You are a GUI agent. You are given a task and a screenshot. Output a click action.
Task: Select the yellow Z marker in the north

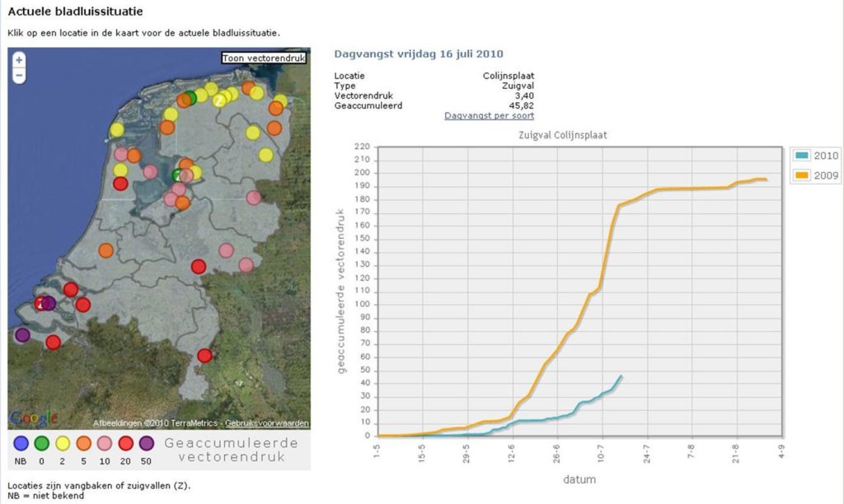pos(219,100)
